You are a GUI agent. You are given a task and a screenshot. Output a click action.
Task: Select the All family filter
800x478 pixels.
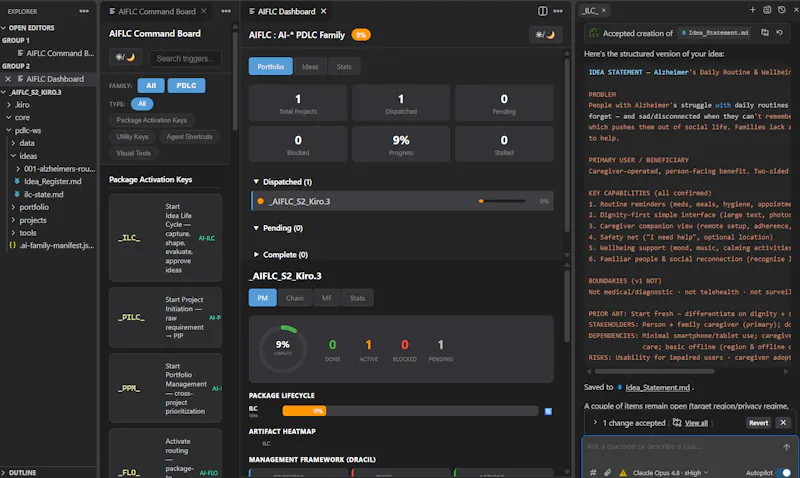[x=151, y=85]
